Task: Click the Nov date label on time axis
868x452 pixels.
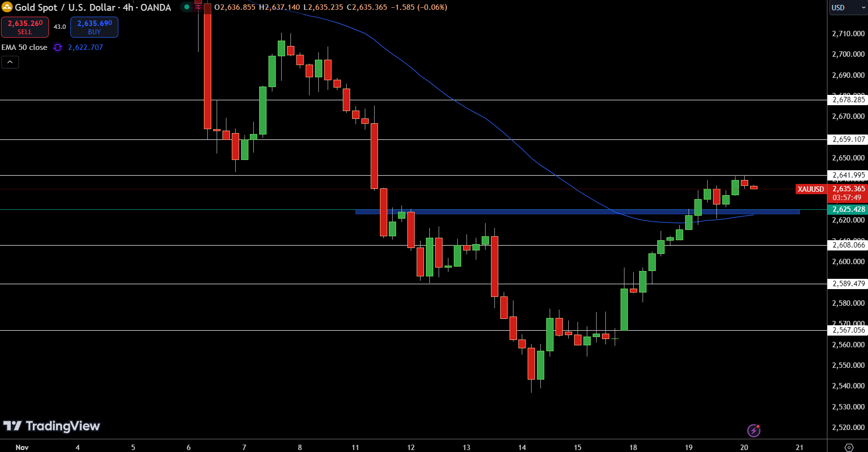Action: coord(22,447)
